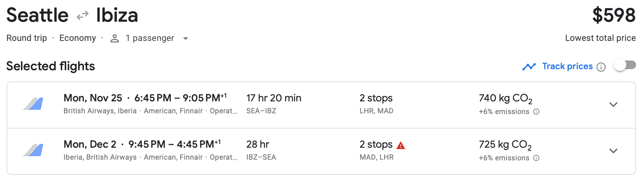Click the Track prices trend line icon

(529, 67)
